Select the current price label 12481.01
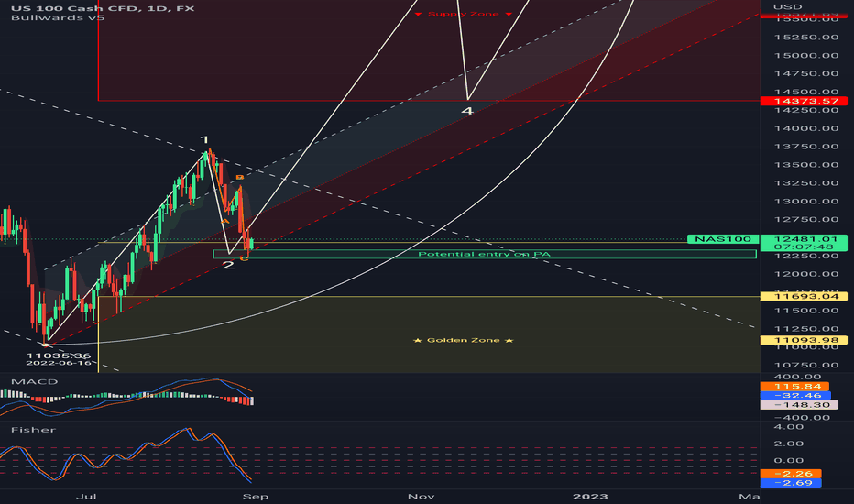The height and width of the screenshot is (504, 854). pyautogui.click(x=804, y=238)
